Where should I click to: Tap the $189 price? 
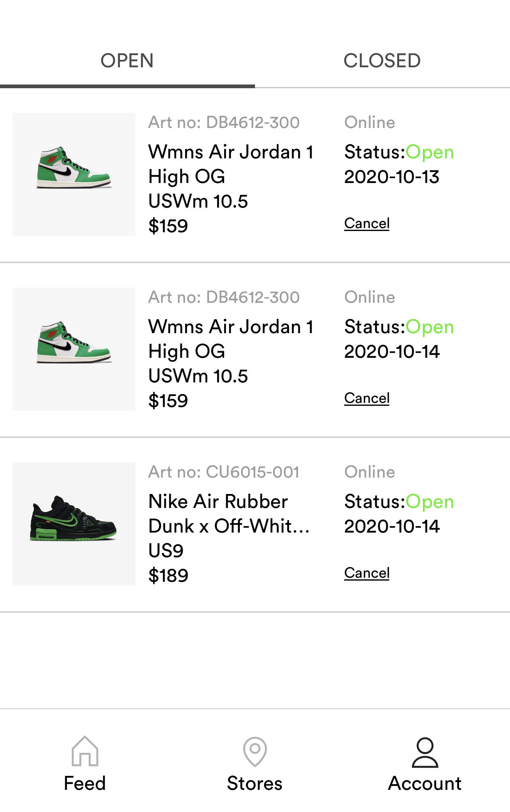pos(168,575)
